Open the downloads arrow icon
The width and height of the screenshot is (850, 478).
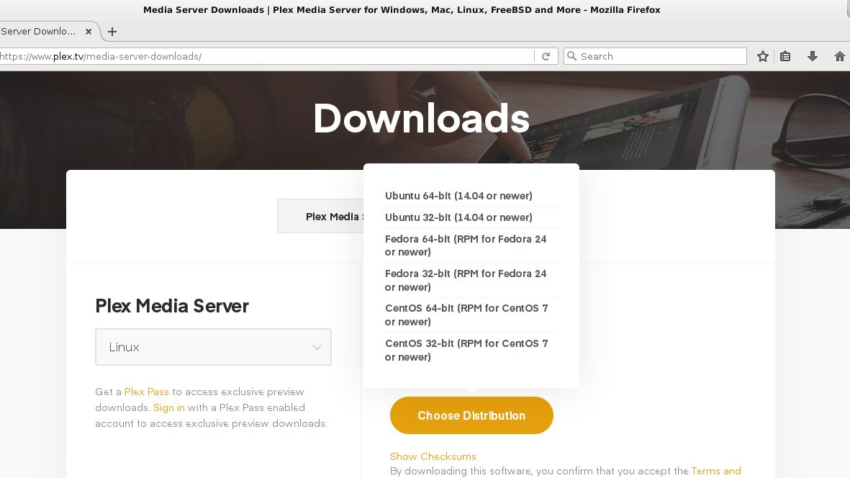812,56
